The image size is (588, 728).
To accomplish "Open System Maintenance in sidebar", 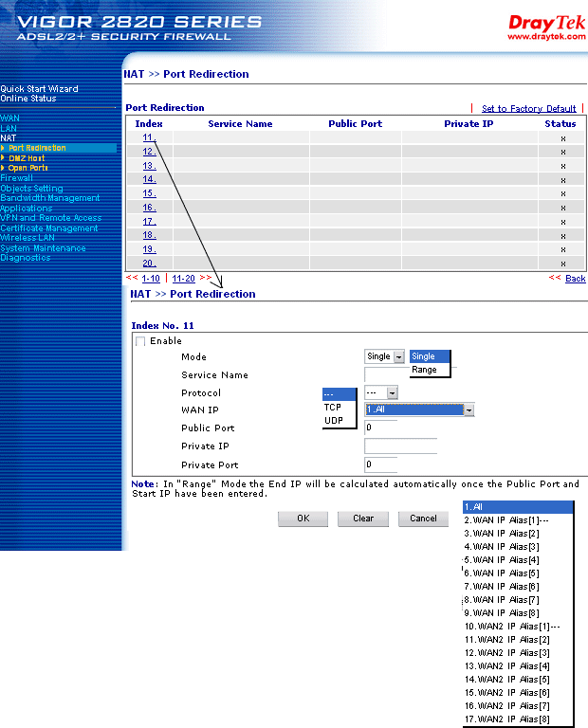I will [x=43, y=248].
